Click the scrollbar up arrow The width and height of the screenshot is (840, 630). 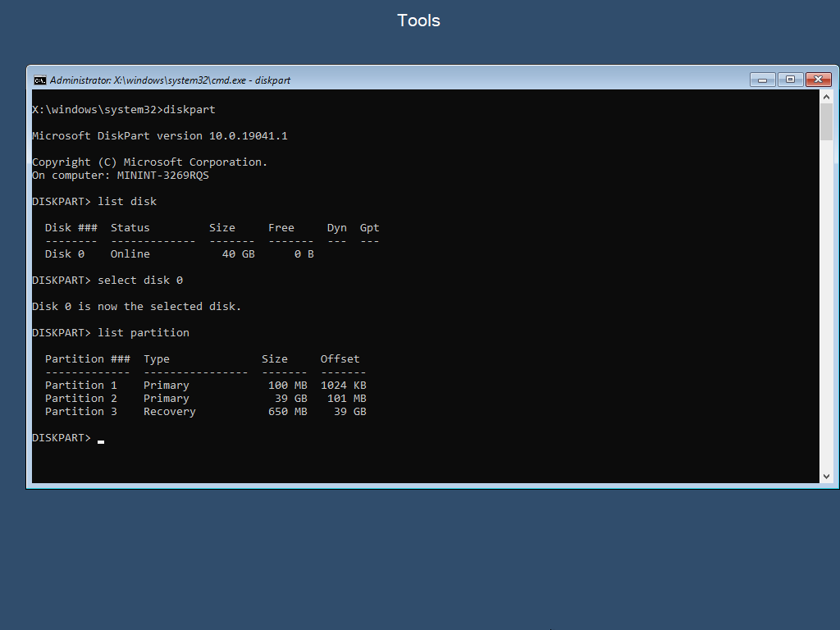pyautogui.click(x=828, y=95)
